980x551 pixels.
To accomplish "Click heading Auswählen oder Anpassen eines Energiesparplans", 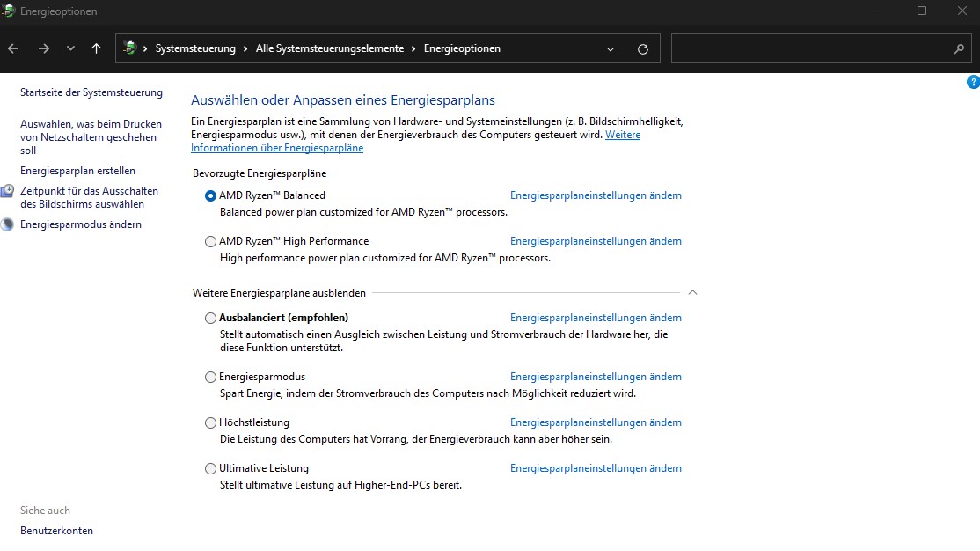I will pos(342,100).
